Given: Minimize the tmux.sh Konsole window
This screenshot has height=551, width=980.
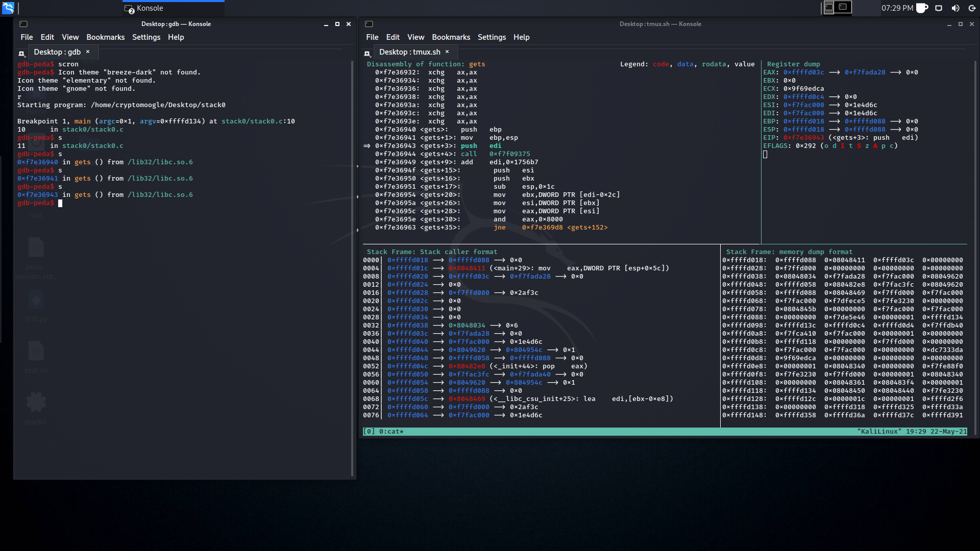Looking at the screenshot, I should [x=949, y=24].
